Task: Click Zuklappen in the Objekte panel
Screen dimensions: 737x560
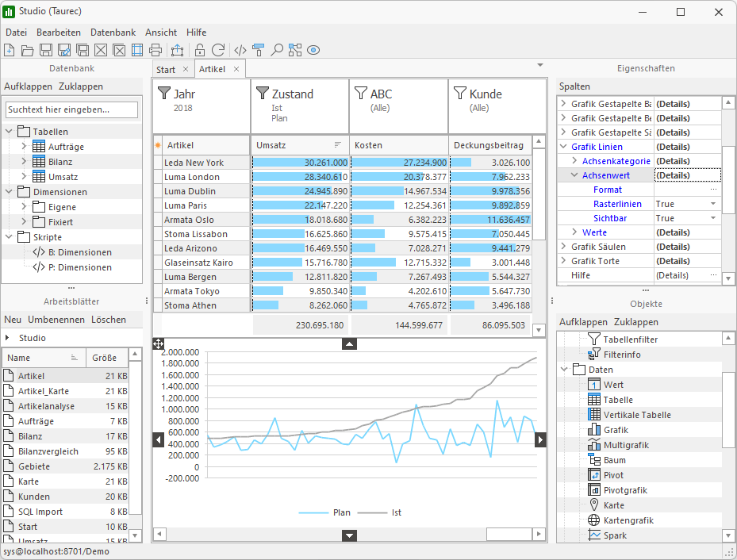Action: pos(635,322)
